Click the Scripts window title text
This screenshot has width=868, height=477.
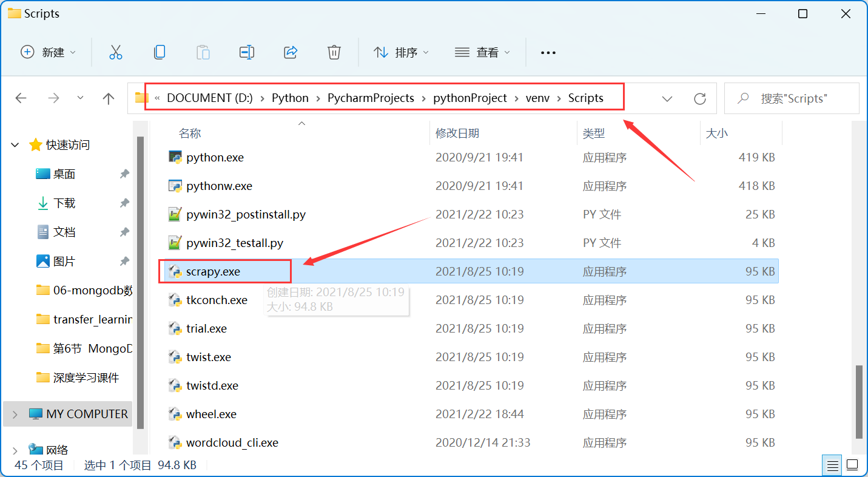pos(42,13)
